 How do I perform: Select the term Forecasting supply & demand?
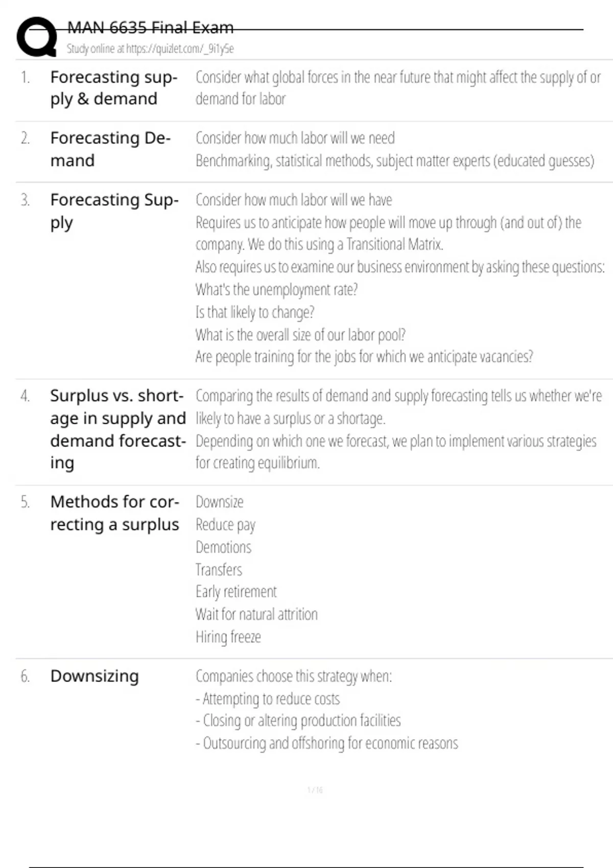(113, 88)
